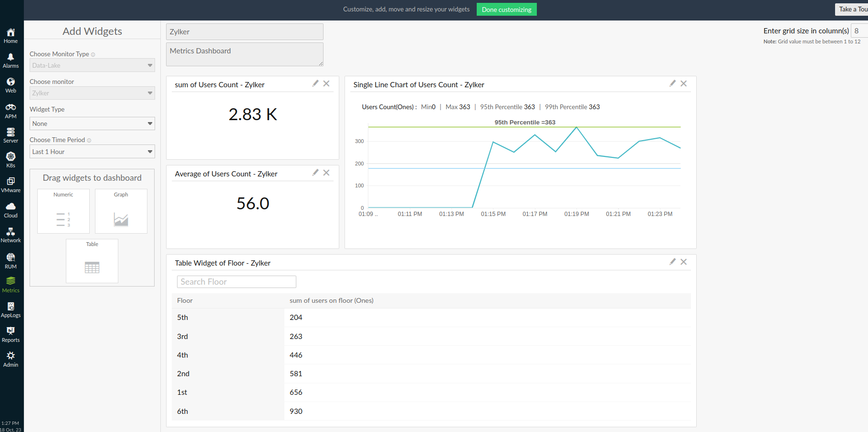
Task: Open the Server monitoring section
Action: tap(10, 134)
